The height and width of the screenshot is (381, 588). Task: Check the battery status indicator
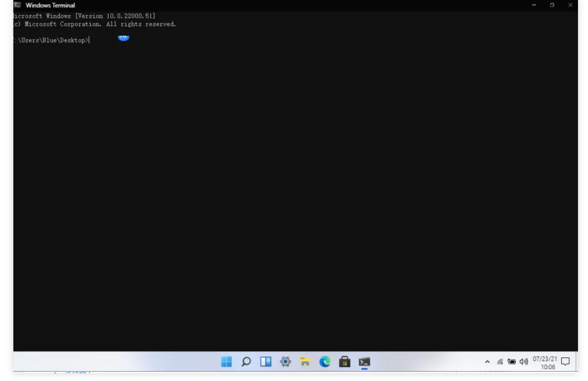pos(511,362)
